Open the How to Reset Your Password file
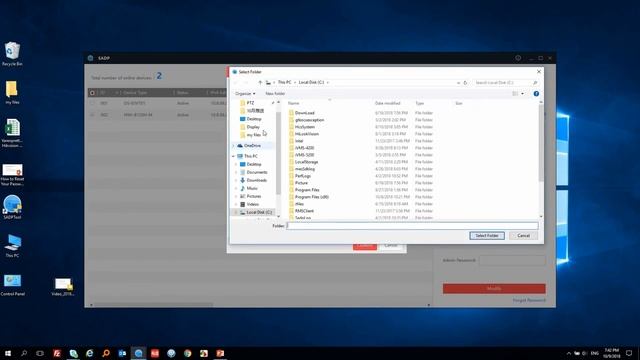This screenshot has width=640, height=360. click(12, 175)
